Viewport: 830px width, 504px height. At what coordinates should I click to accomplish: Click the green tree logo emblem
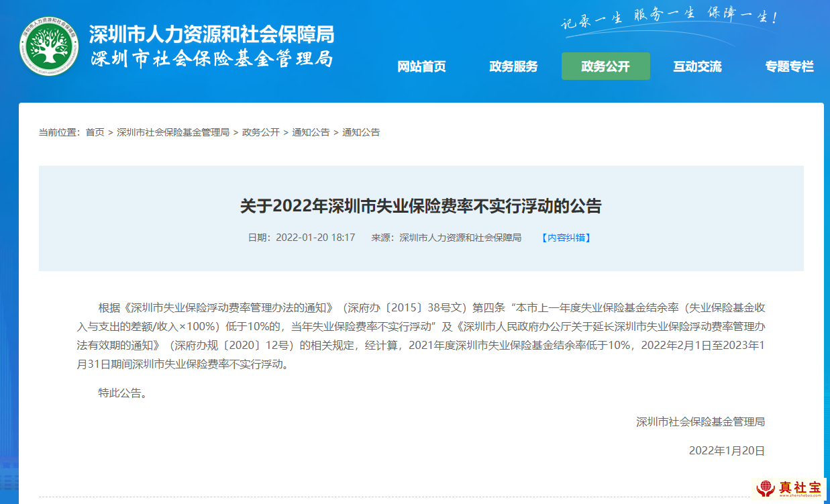pos(49,48)
